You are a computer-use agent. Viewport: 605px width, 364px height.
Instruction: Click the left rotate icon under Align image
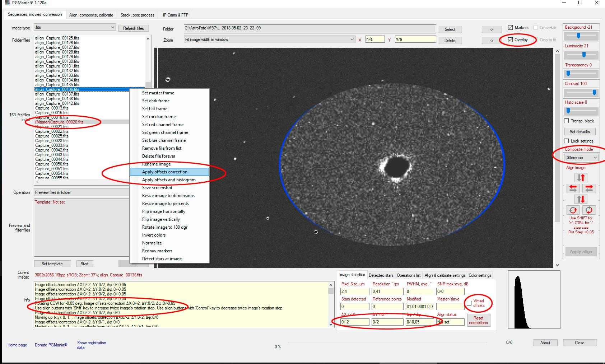click(x=573, y=210)
